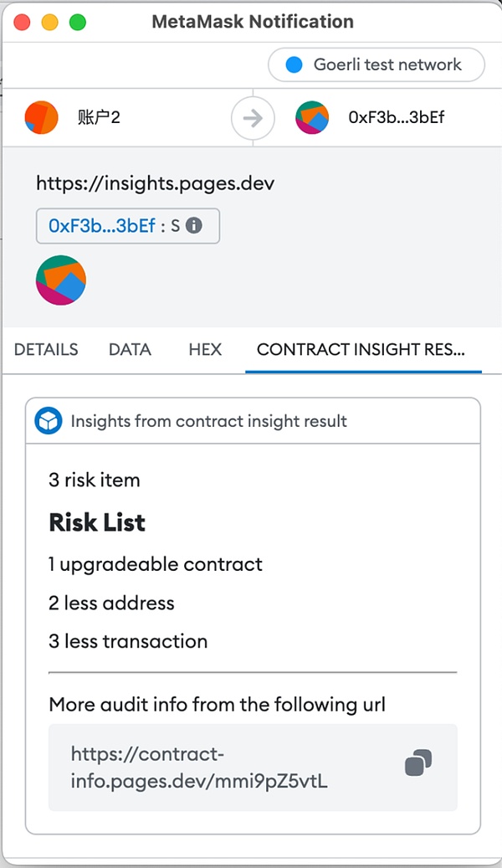The height and width of the screenshot is (868, 502).
Task: Click the blue dot network indicator
Action: click(x=294, y=64)
